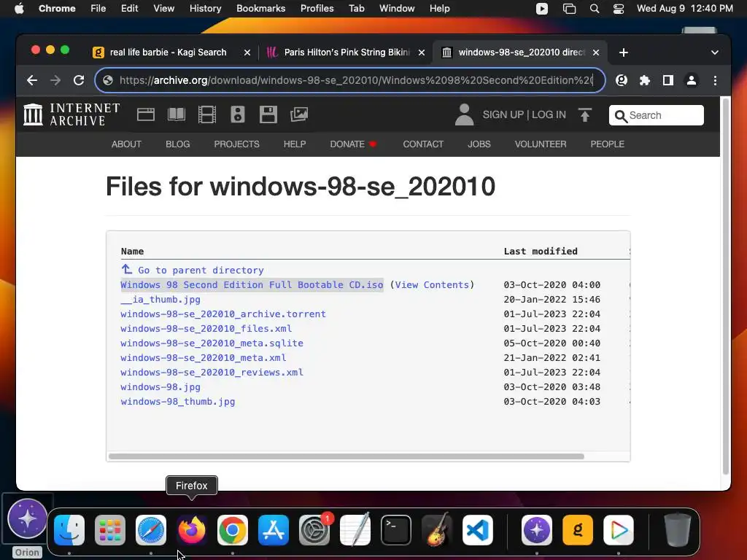Open the Texts book icon

(177, 114)
